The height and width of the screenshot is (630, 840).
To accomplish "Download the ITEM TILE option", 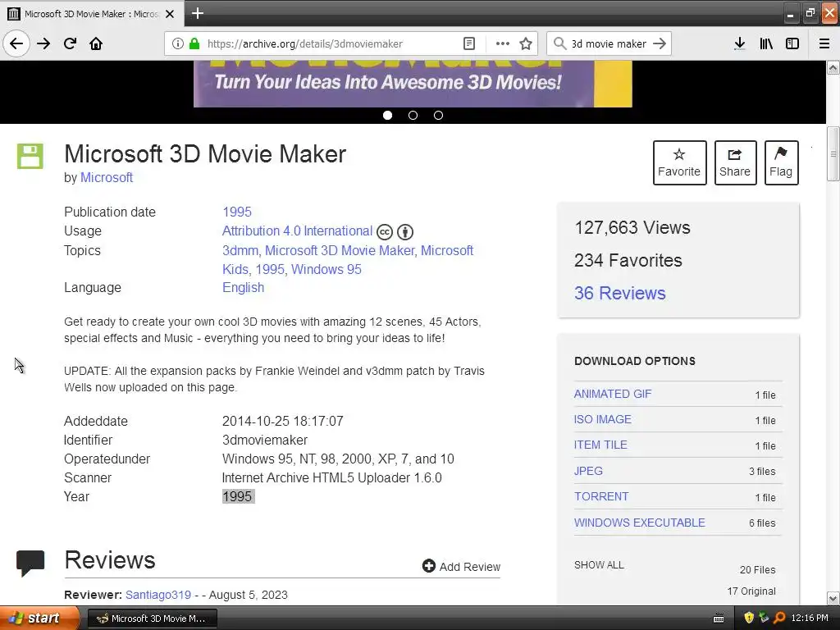I will click(600, 445).
